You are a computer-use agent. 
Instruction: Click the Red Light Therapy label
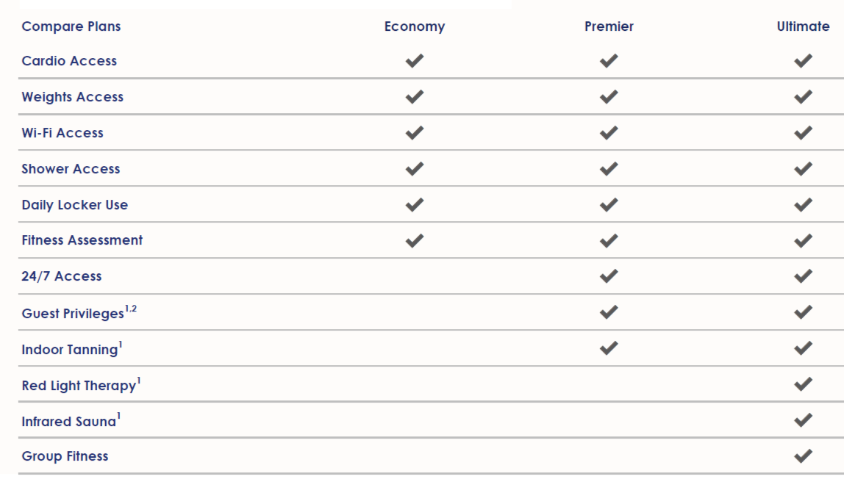click(x=79, y=386)
